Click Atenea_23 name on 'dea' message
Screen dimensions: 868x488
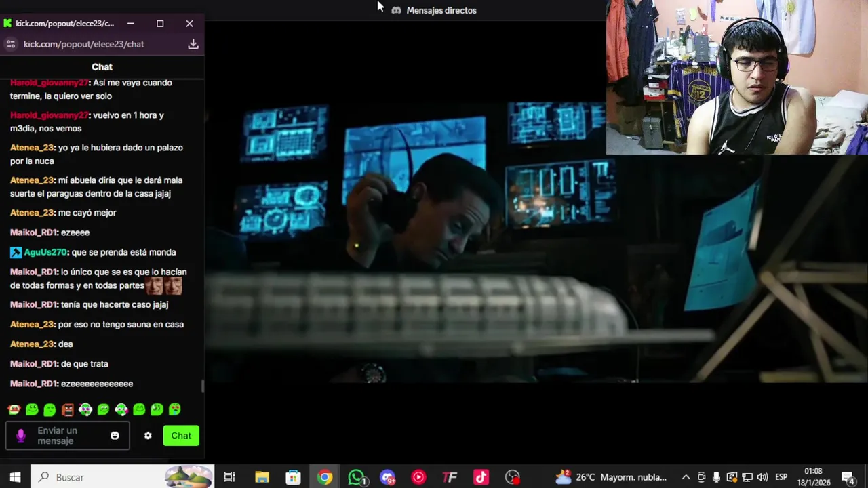(32, 344)
